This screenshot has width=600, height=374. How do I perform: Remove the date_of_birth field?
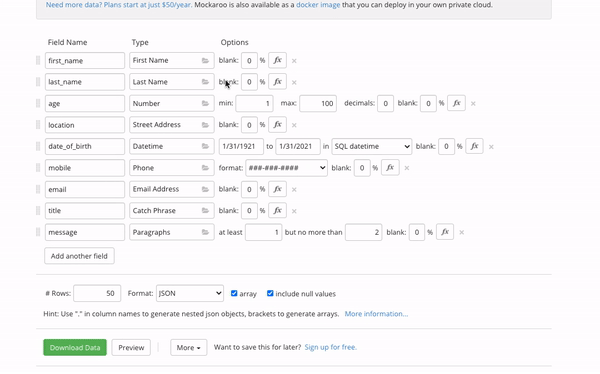click(491, 147)
